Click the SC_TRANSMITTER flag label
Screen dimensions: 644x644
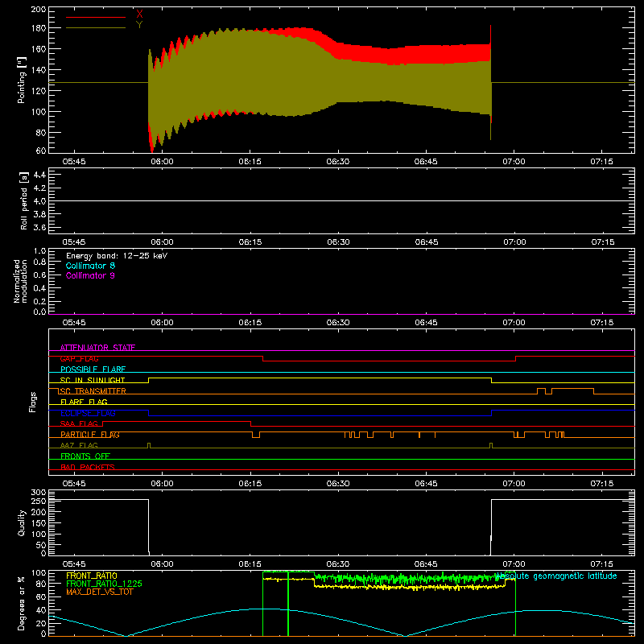click(93, 391)
